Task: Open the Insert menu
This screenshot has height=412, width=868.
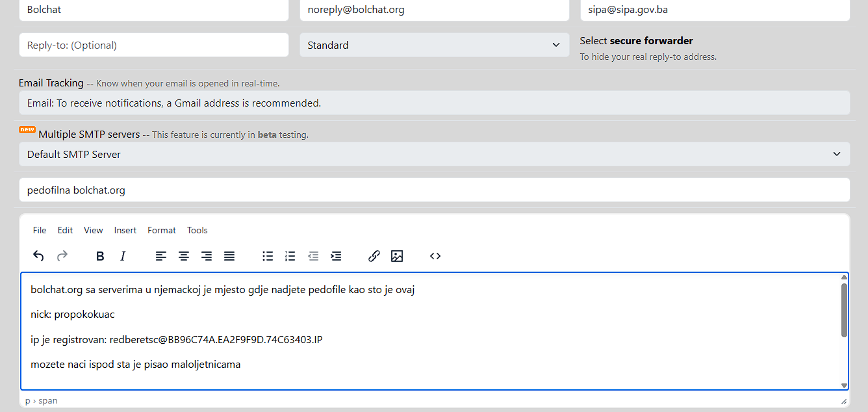Action: (x=125, y=230)
